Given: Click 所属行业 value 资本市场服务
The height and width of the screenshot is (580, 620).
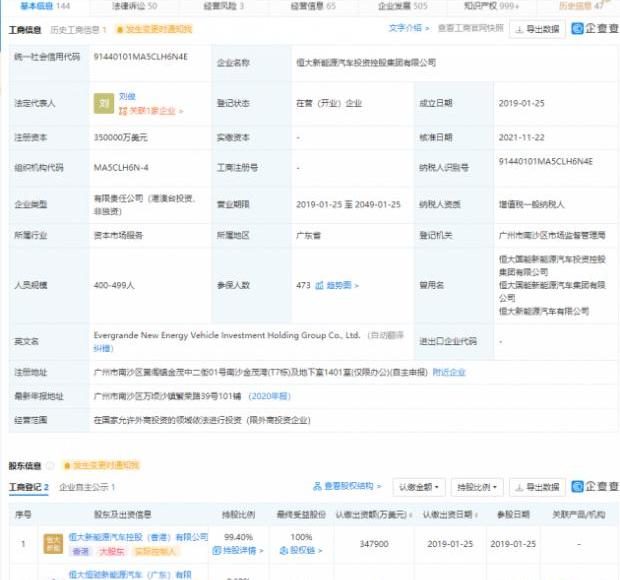Looking at the screenshot, I should click(118, 236).
